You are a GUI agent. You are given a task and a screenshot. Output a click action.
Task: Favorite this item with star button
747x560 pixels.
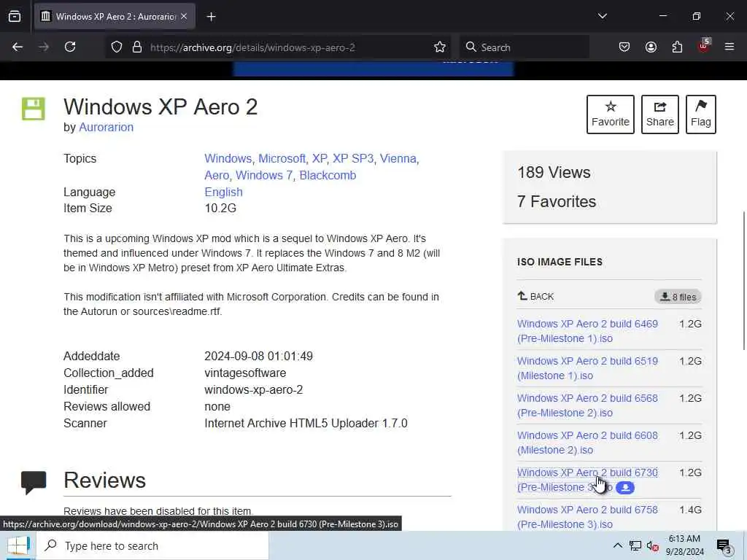(x=611, y=114)
